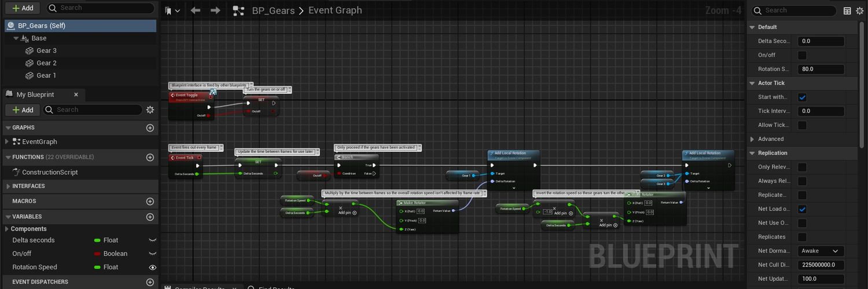Add a new event dispatcher with plus icon
Viewport: 868px width, 289px height.
[x=150, y=282]
